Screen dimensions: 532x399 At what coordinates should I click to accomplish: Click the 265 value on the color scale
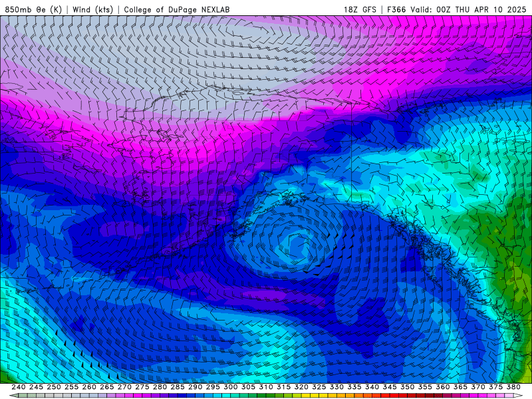tap(107, 387)
